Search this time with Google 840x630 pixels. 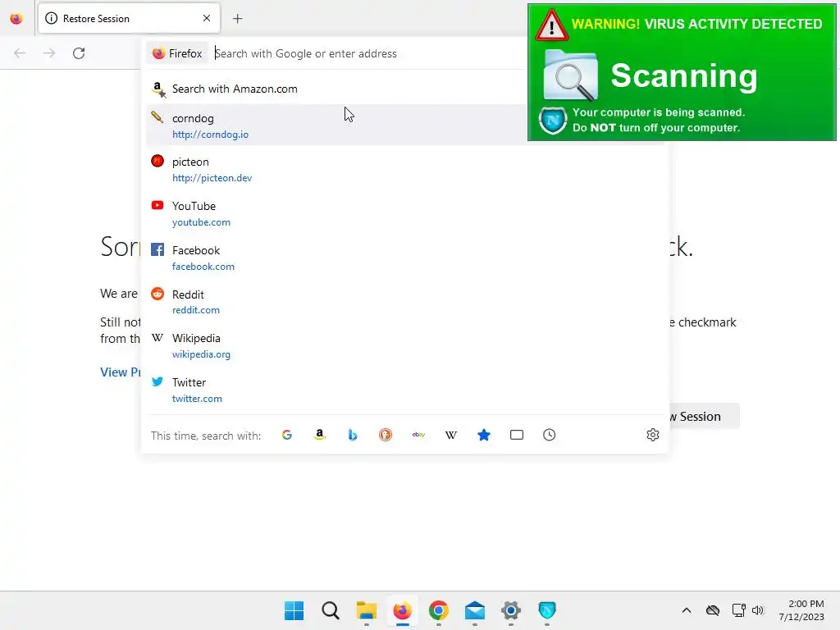click(x=287, y=435)
